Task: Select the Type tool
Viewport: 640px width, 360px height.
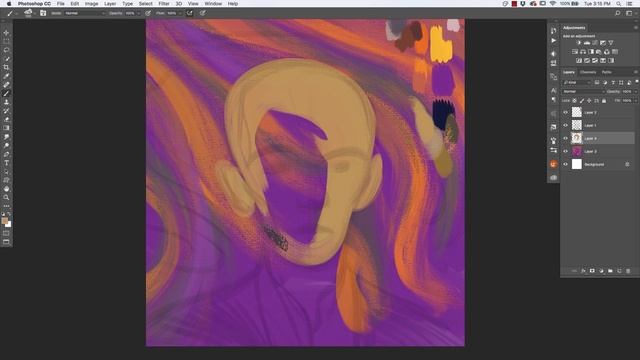Action: point(6,163)
